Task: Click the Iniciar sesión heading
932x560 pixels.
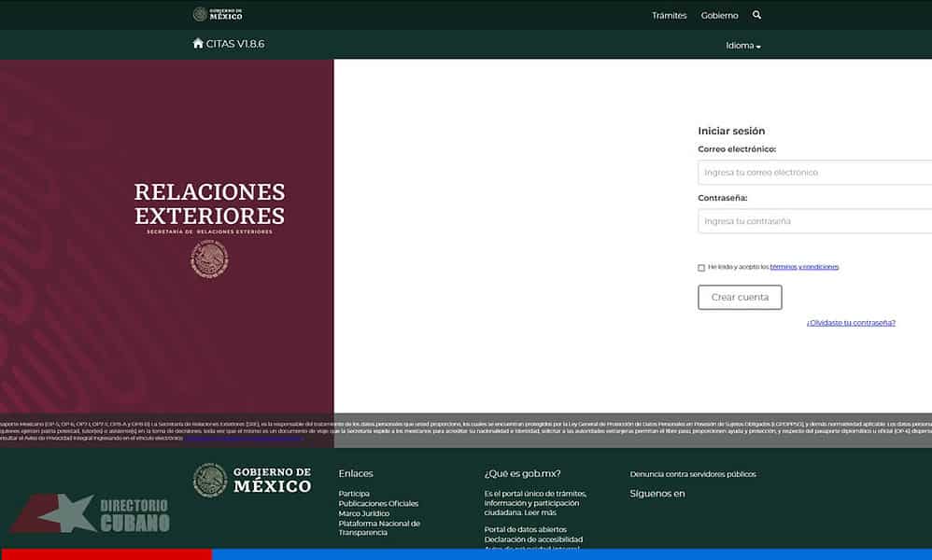Action: tap(731, 131)
